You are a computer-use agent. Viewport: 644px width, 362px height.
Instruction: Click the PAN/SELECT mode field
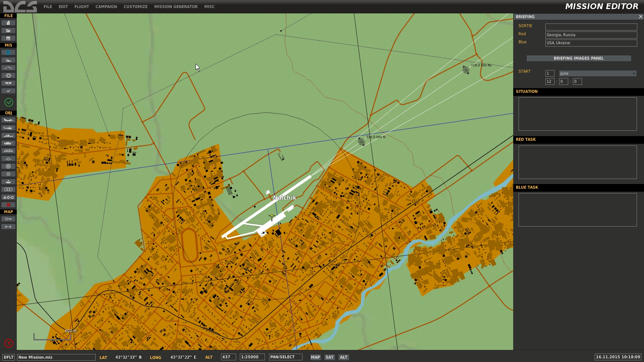point(285,357)
